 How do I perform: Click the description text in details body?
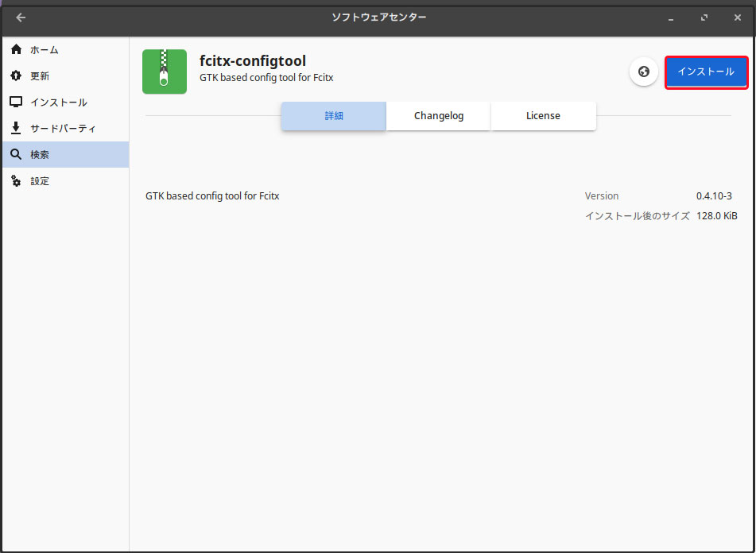[x=212, y=196]
